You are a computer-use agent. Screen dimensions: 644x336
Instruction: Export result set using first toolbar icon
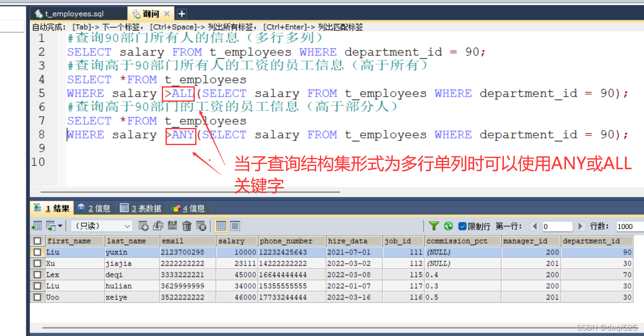coord(37,226)
